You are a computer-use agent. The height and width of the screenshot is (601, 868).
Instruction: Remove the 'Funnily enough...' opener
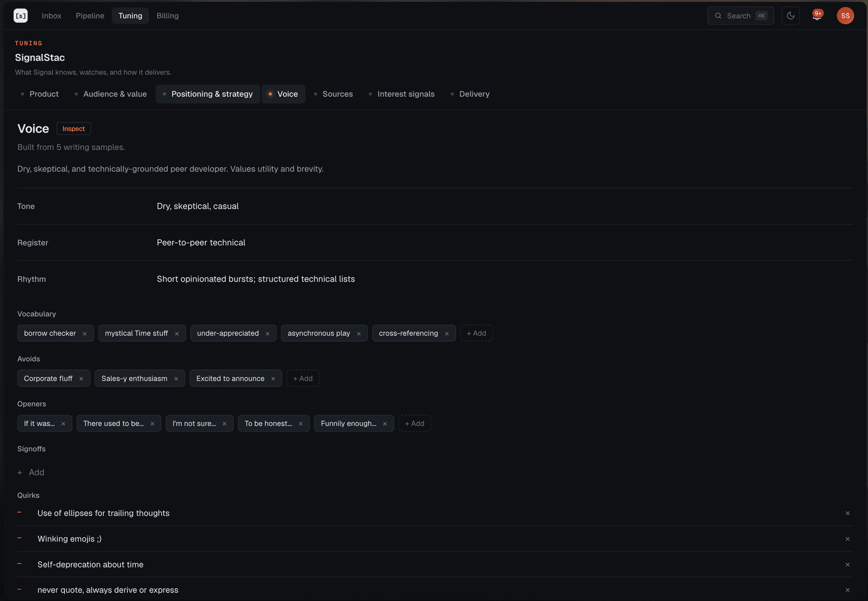click(385, 424)
